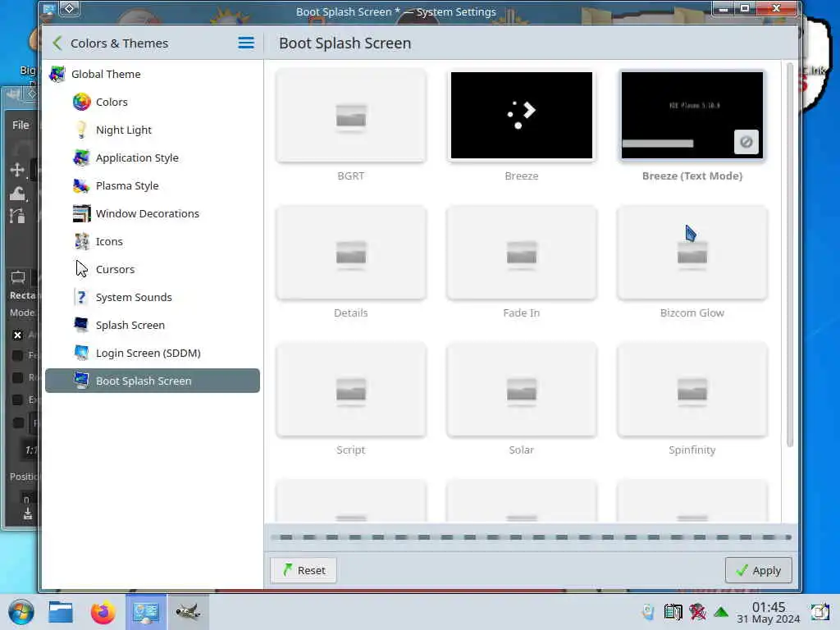
Task: Click the Application Style icon
Action: point(81,157)
